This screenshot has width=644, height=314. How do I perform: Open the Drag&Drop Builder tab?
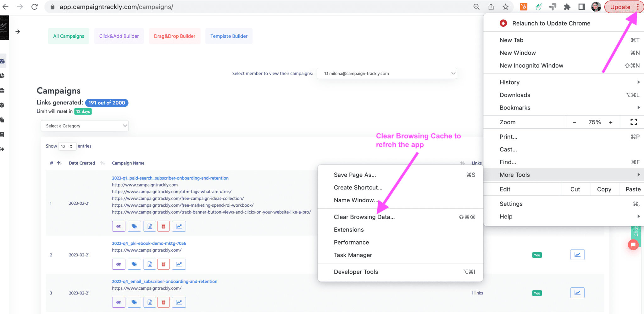(x=175, y=36)
